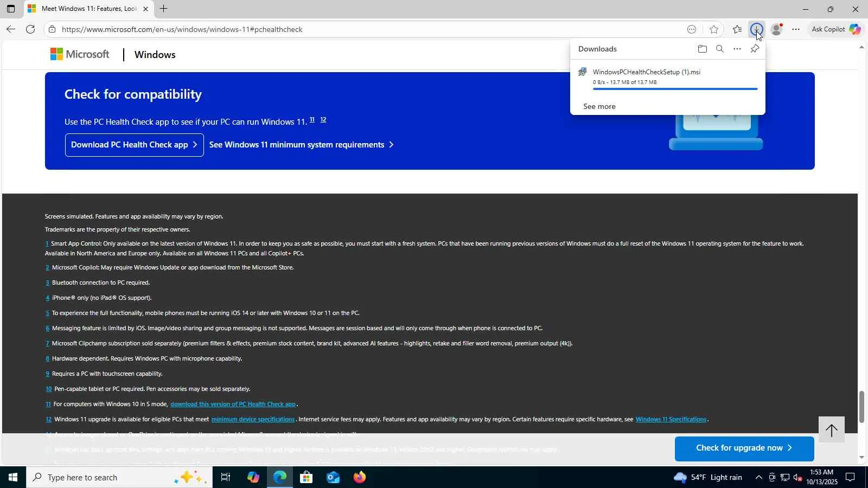Open WindowsPCHealthCheckSetup (1).msi download
Viewport: 868px width, 488px height.
pos(647,72)
